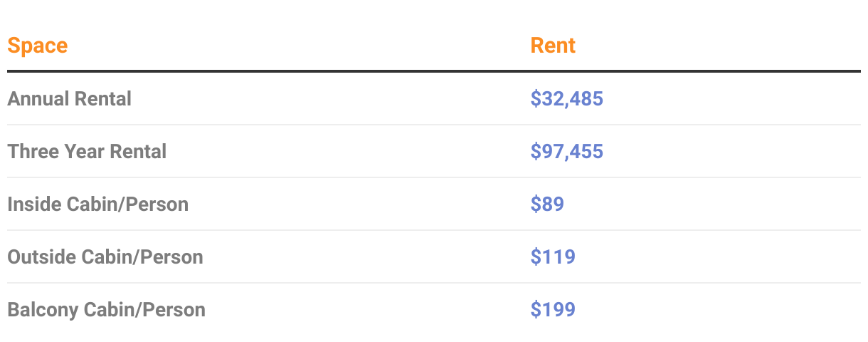Open the $32,485 rent value
The width and height of the screenshot is (868, 342).
point(566,98)
